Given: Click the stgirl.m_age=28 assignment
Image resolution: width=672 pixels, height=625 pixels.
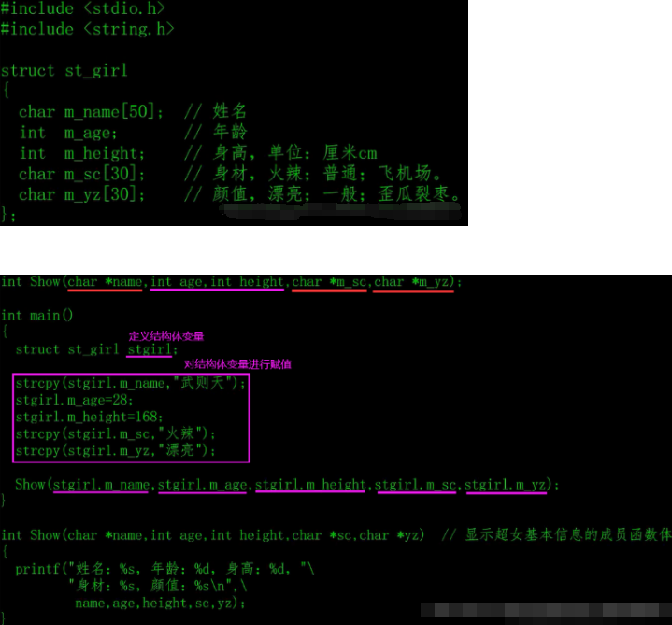Looking at the screenshot, I should click(x=74, y=400).
